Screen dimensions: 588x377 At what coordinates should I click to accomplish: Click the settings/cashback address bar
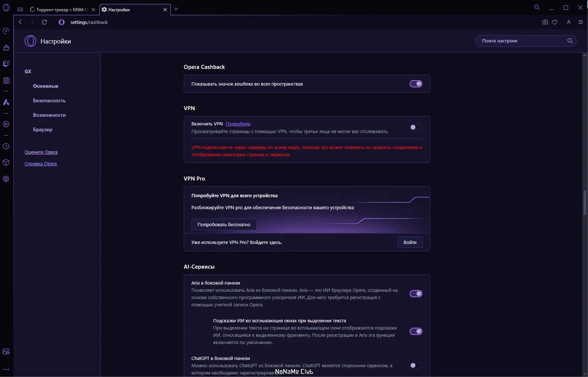[x=89, y=22]
